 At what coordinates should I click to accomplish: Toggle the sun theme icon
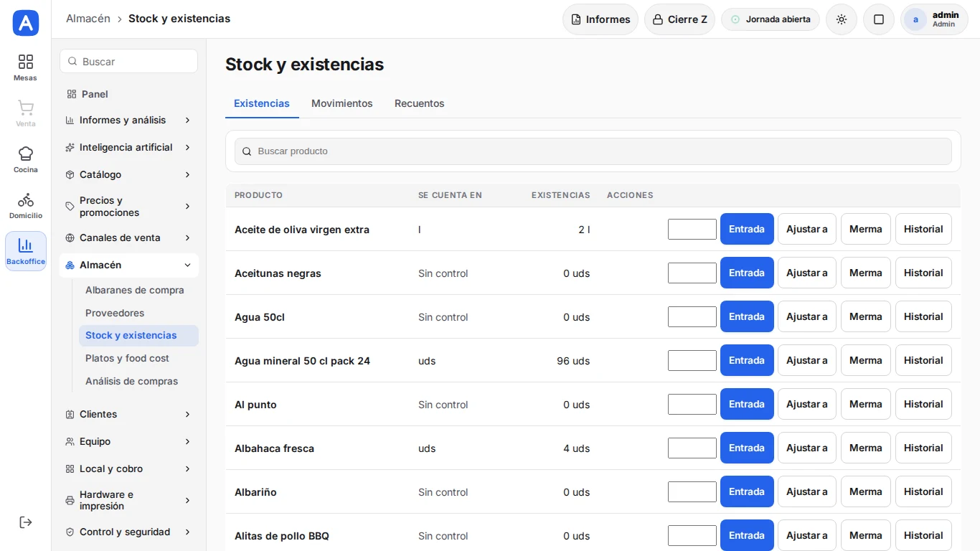tap(842, 19)
